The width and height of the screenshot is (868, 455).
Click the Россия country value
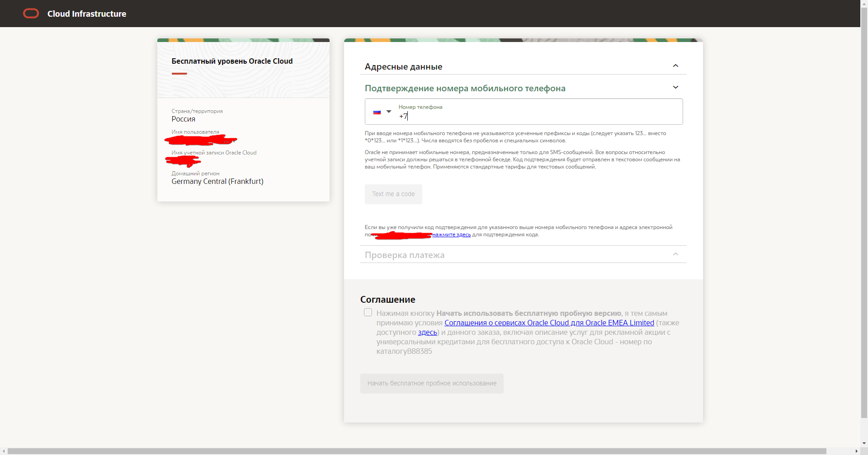pyautogui.click(x=184, y=119)
